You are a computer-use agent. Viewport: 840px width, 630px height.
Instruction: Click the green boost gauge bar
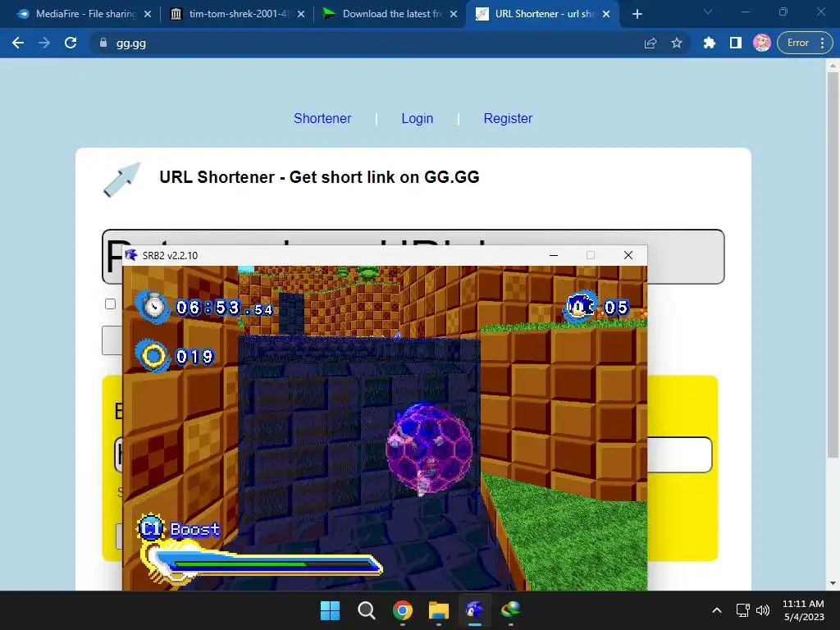(x=240, y=564)
